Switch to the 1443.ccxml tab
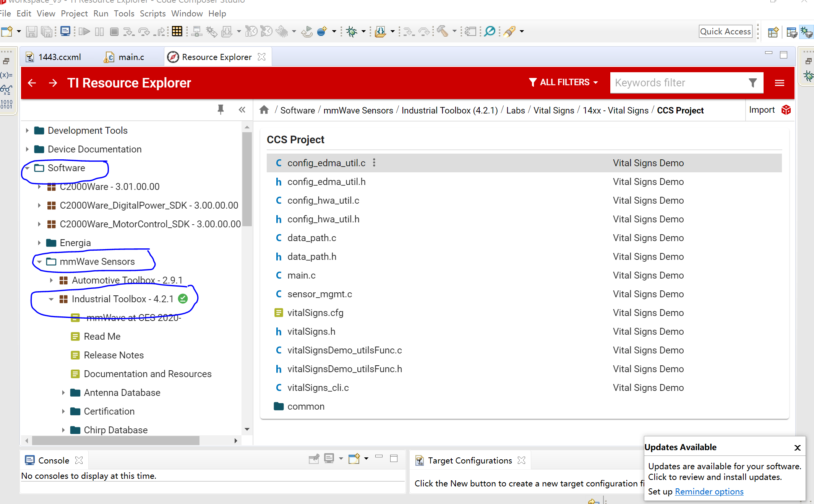This screenshot has height=504, width=814. 54,57
